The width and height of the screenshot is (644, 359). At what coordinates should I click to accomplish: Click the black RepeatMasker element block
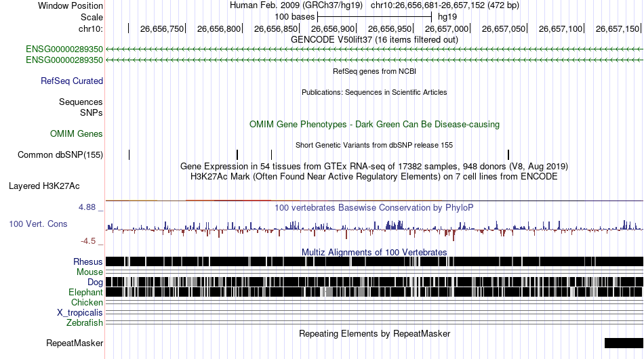pos(624,343)
